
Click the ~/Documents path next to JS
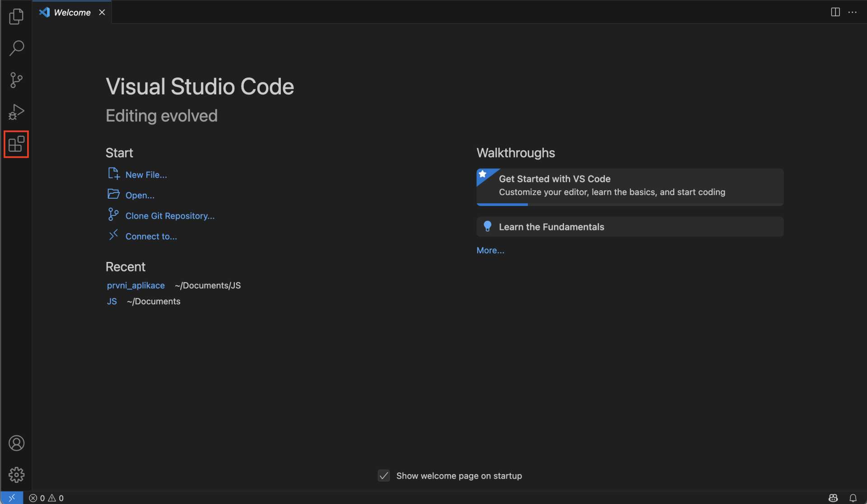coord(154,301)
